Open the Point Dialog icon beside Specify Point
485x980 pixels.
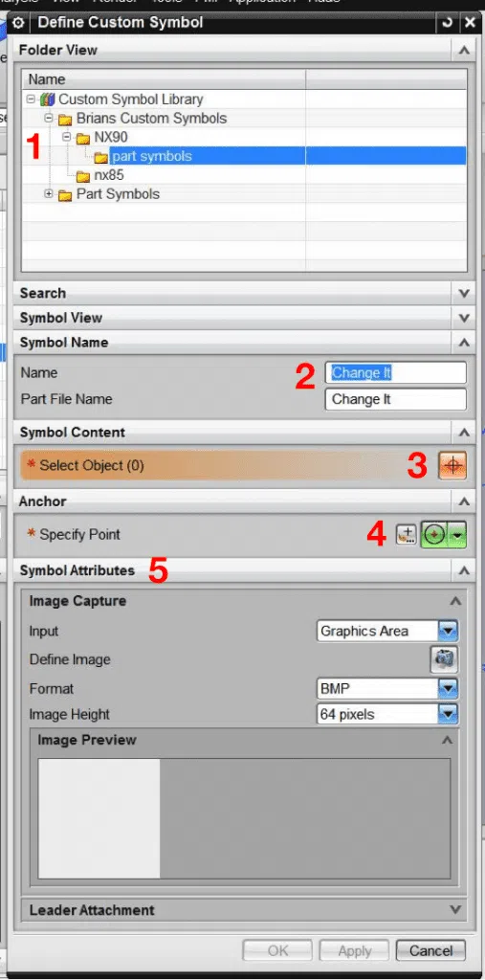tap(407, 534)
